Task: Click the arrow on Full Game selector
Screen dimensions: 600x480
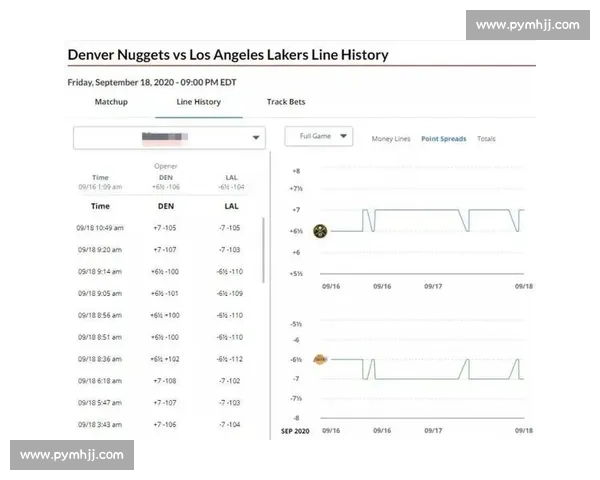Action: click(344, 136)
